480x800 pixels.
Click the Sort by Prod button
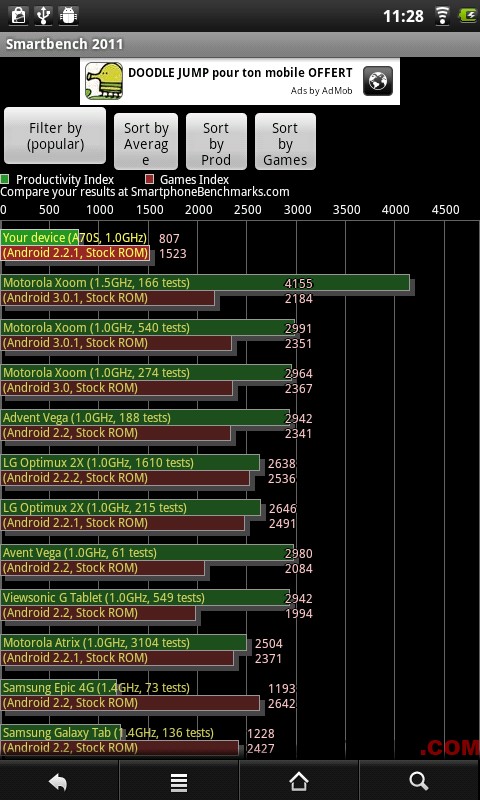(x=216, y=141)
